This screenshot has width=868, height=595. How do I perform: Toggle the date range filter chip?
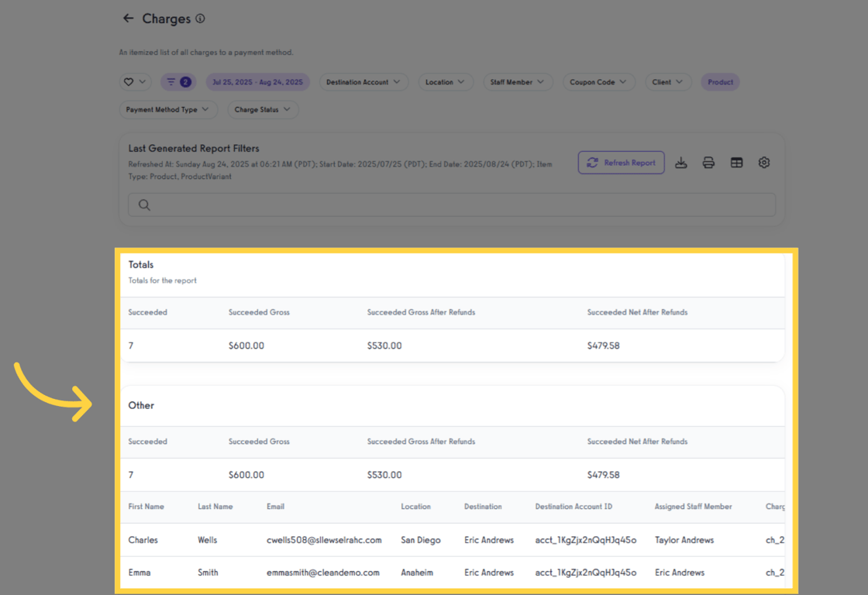(257, 81)
